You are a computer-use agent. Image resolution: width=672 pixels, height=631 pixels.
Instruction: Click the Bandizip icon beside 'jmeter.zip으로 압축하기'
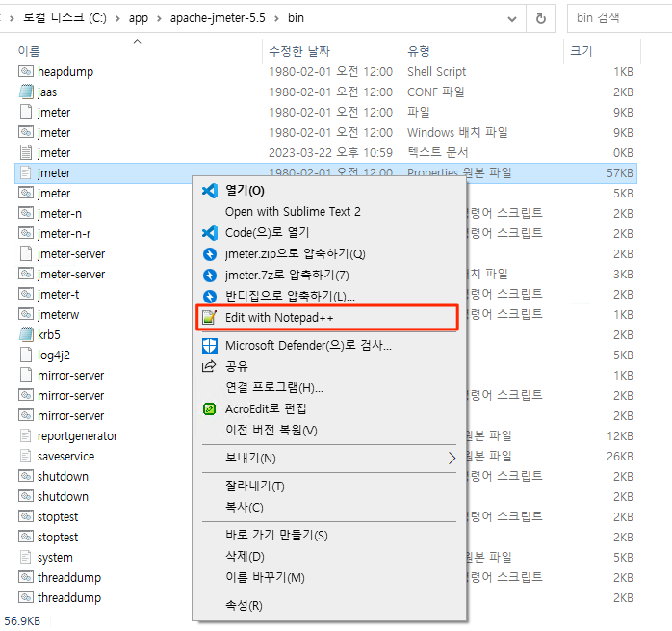210,254
